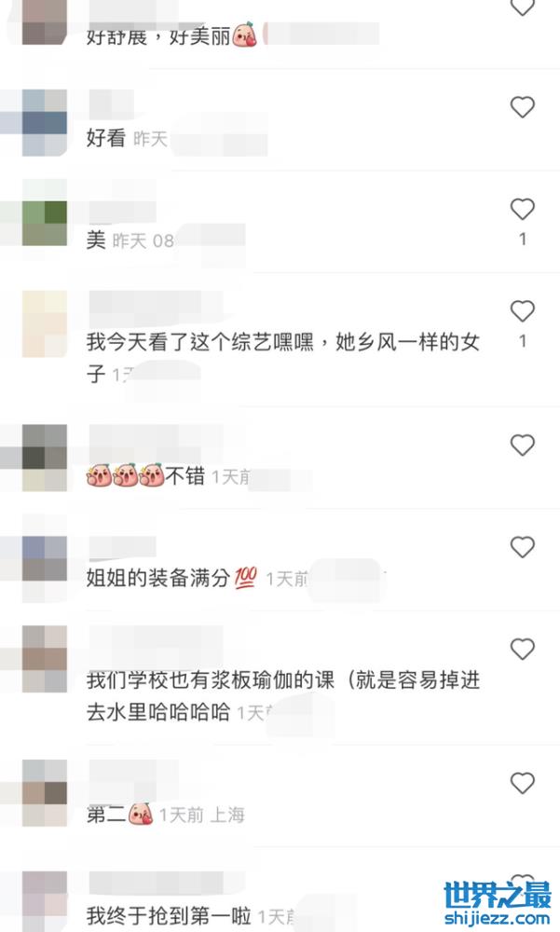Select the comment text 我们学校也有桨板瑜伽的课

point(211,680)
